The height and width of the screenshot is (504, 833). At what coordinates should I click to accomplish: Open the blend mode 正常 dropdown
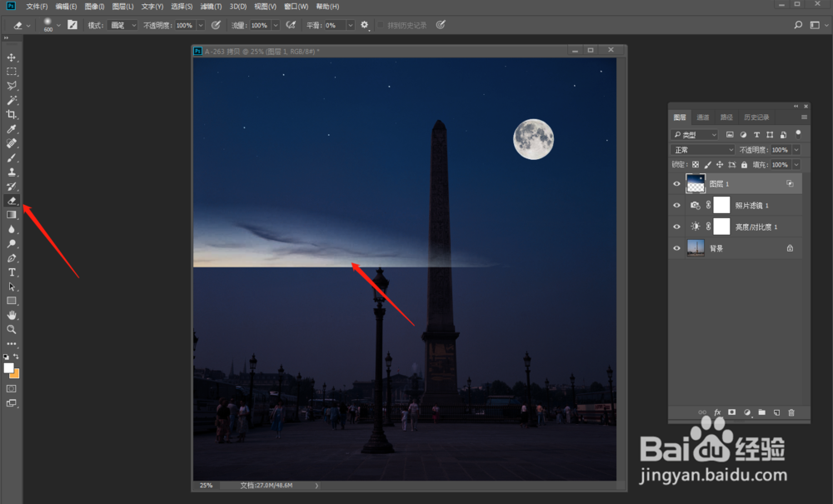tap(702, 150)
